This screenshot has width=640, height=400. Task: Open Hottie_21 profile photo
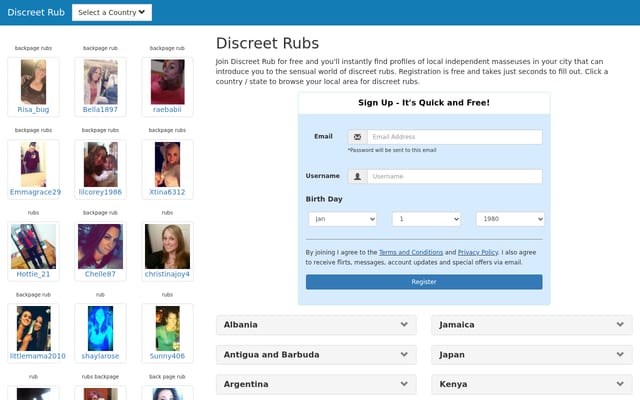click(x=33, y=246)
